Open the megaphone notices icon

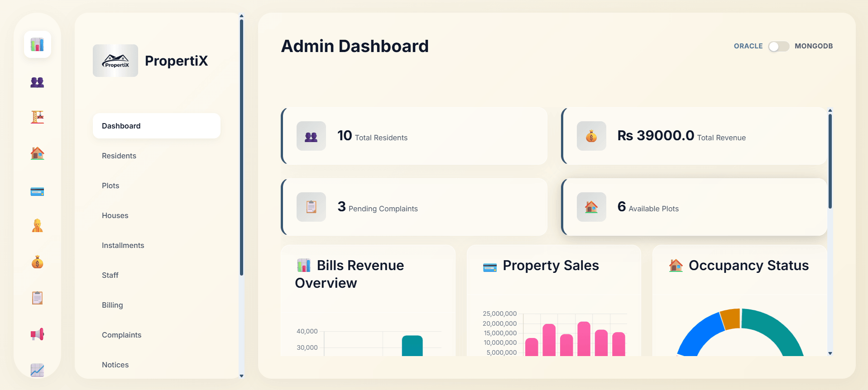(x=37, y=334)
